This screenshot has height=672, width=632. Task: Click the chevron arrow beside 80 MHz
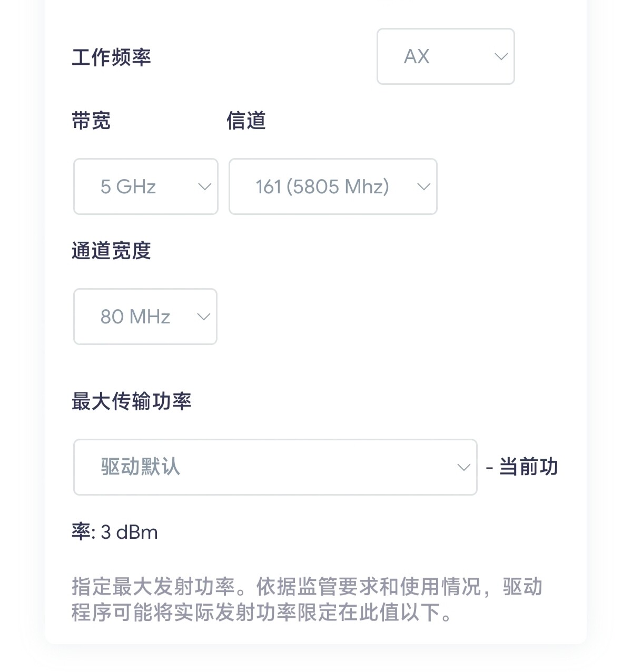pos(203,317)
